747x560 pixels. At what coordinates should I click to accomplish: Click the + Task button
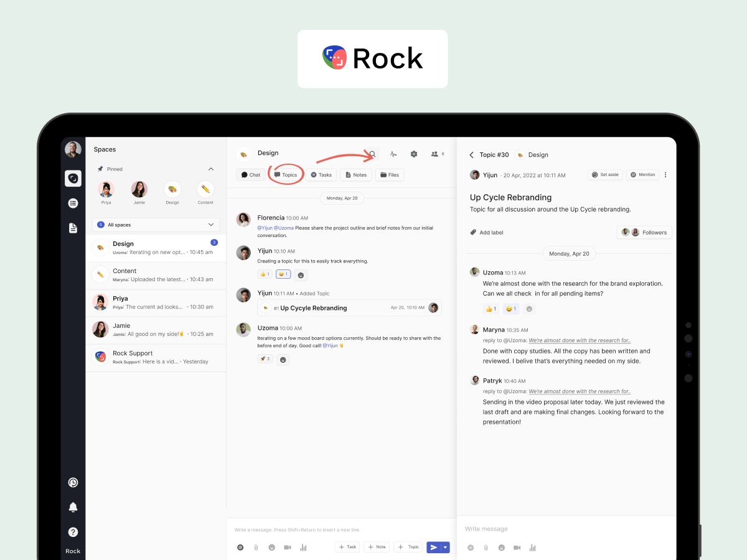(x=347, y=547)
